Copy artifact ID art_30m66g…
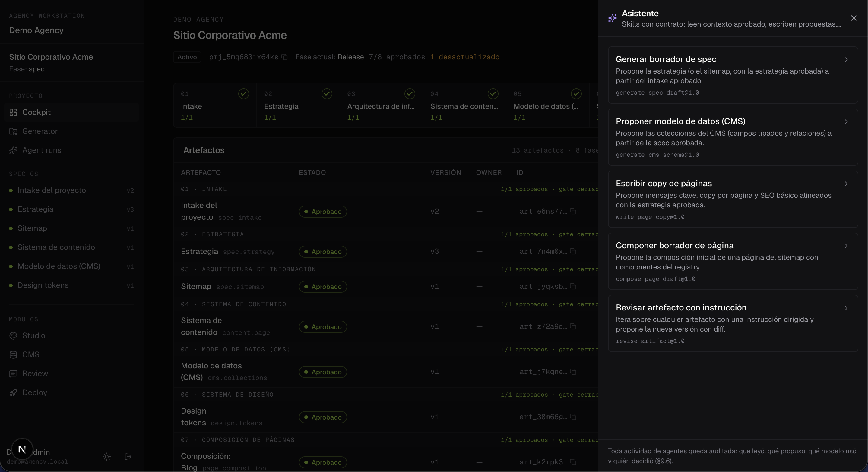This screenshot has height=472, width=868. (573, 417)
